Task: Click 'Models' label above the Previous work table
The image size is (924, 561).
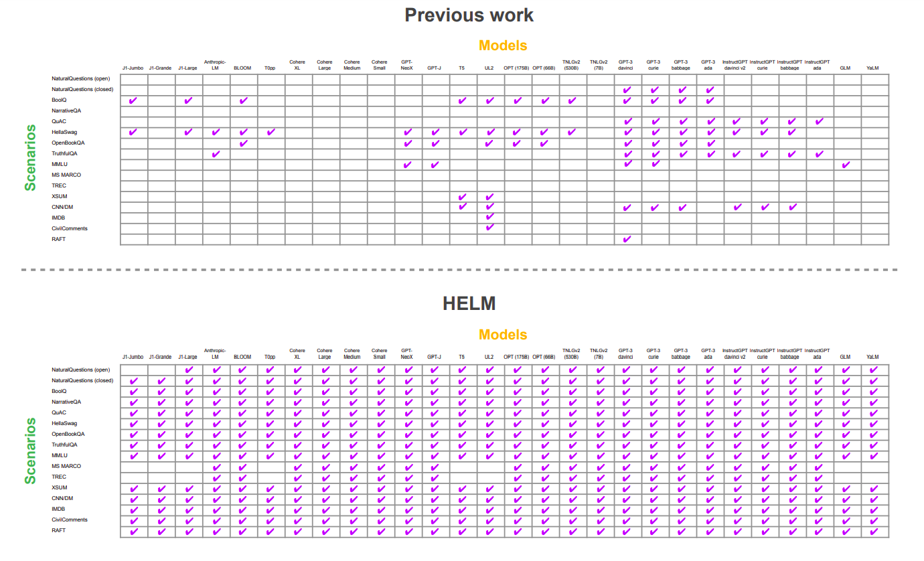Action: (503, 46)
